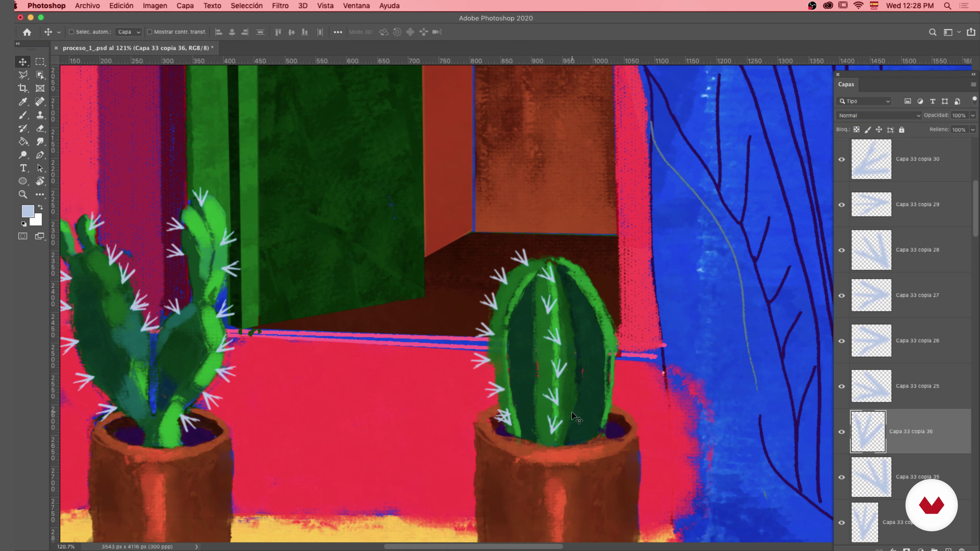The image size is (980, 551).
Task: Select the Rectangular Marquee tool
Action: (x=40, y=62)
